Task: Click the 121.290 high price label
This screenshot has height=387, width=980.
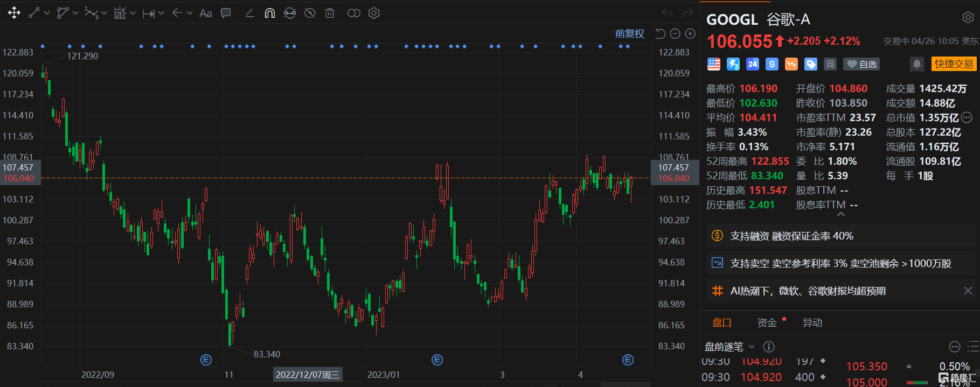Action: tap(82, 56)
